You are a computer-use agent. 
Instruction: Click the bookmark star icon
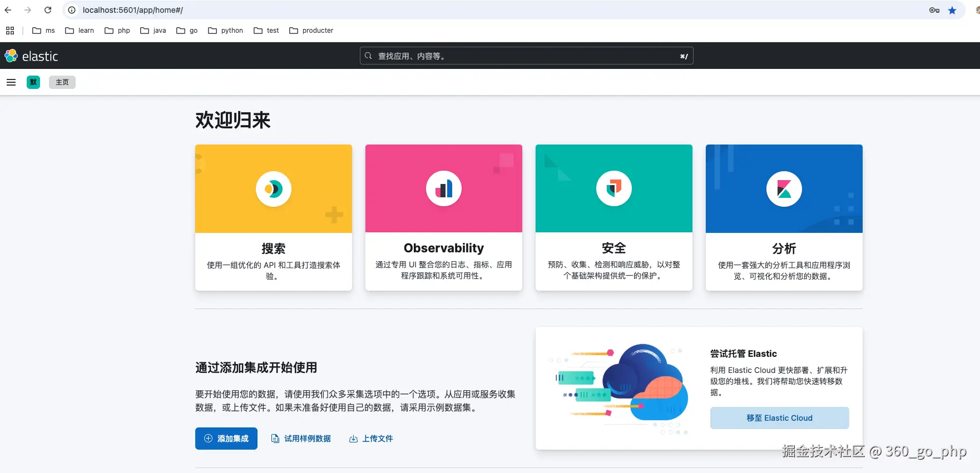[952, 10]
